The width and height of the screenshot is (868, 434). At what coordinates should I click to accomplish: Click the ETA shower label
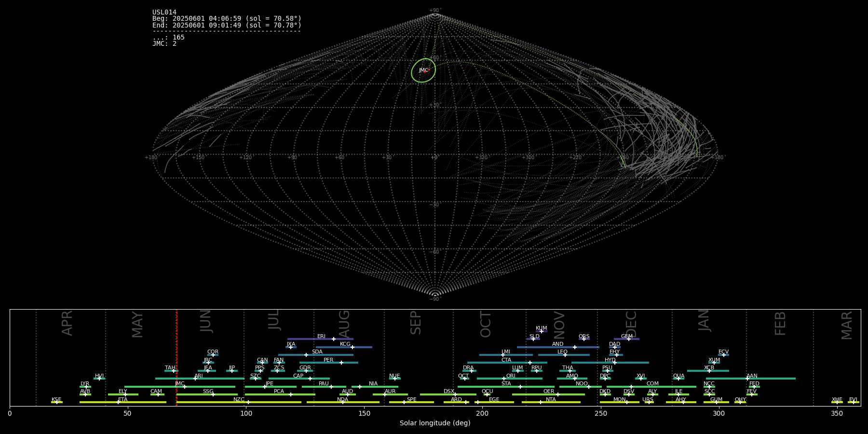click(123, 400)
